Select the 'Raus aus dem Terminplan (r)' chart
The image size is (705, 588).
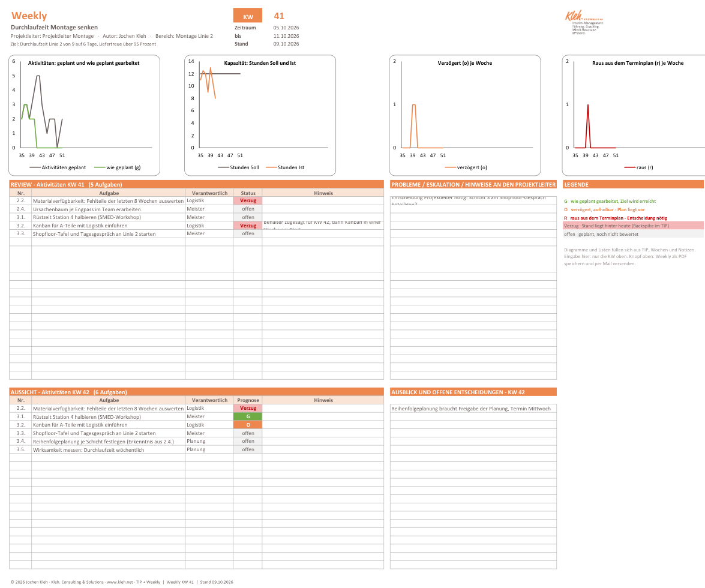pyautogui.click(x=634, y=115)
